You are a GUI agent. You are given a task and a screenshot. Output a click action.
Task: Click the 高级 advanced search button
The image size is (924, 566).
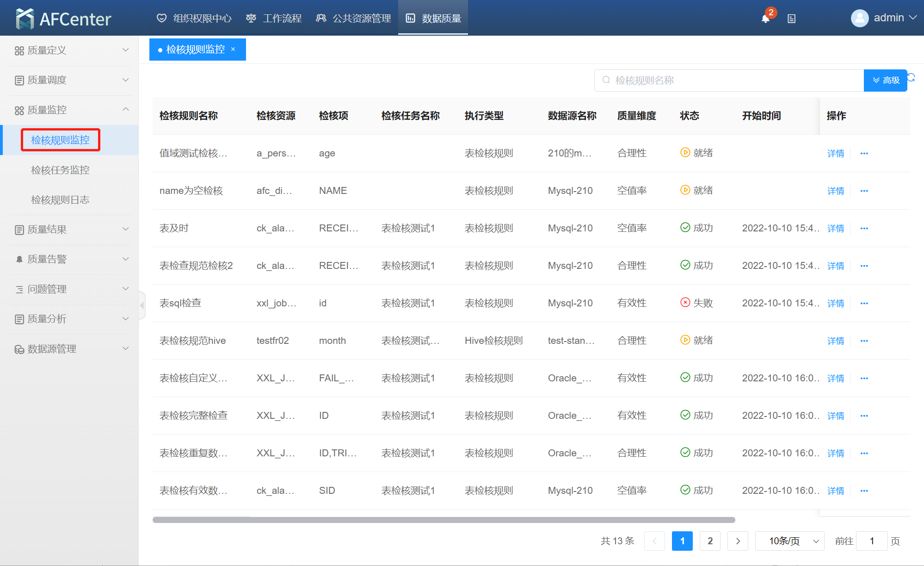(x=885, y=80)
